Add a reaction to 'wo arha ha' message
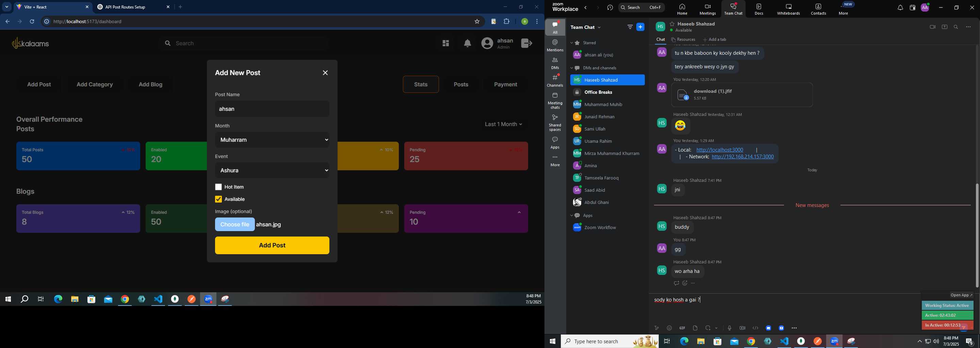The height and width of the screenshot is (348, 980). pyautogui.click(x=684, y=283)
